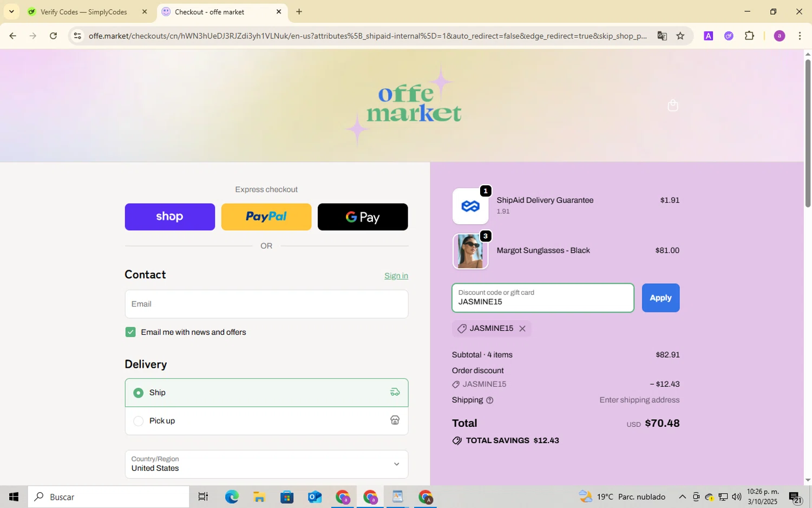Focus the Discount code or gift card field
This screenshot has height=508, width=812.
543,298
